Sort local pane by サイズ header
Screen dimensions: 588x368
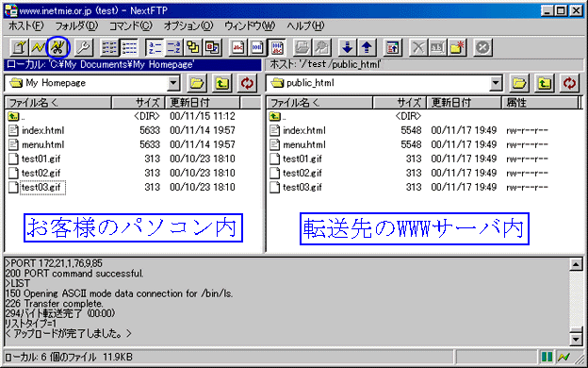[139, 103]
